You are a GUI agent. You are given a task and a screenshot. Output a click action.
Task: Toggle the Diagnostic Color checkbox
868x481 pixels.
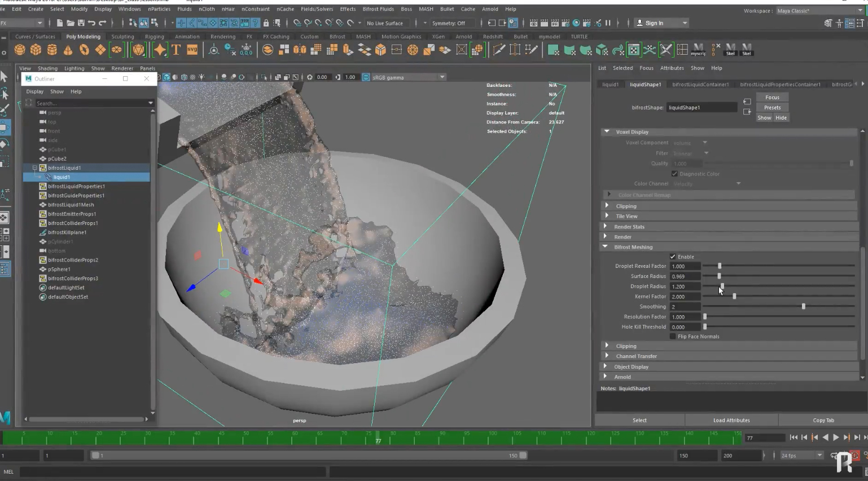tap(674, 174)
